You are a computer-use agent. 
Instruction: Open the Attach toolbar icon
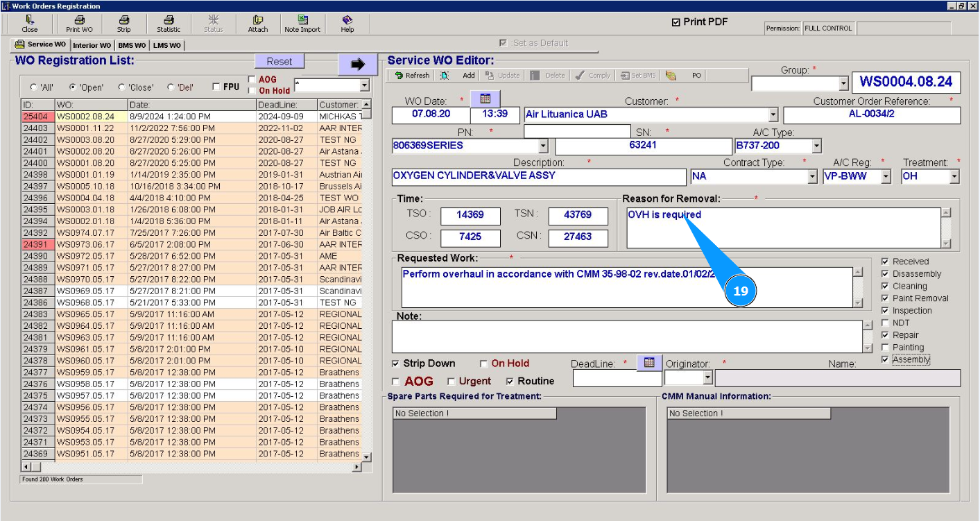pos(258,24)
